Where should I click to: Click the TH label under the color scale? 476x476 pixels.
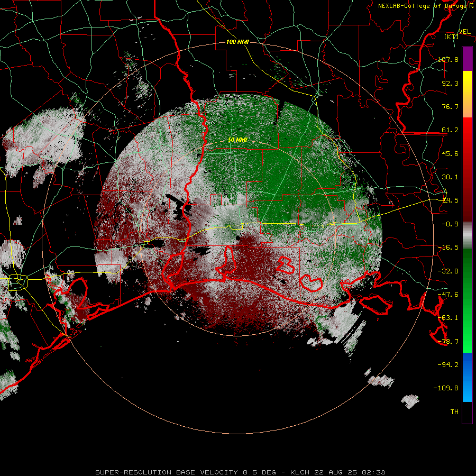tap(454, 412)
